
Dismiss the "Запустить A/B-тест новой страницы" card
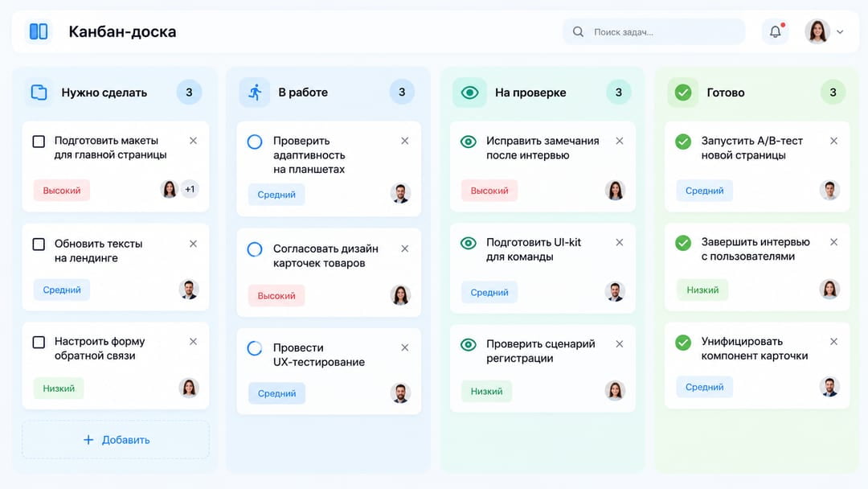coord(833,142)
